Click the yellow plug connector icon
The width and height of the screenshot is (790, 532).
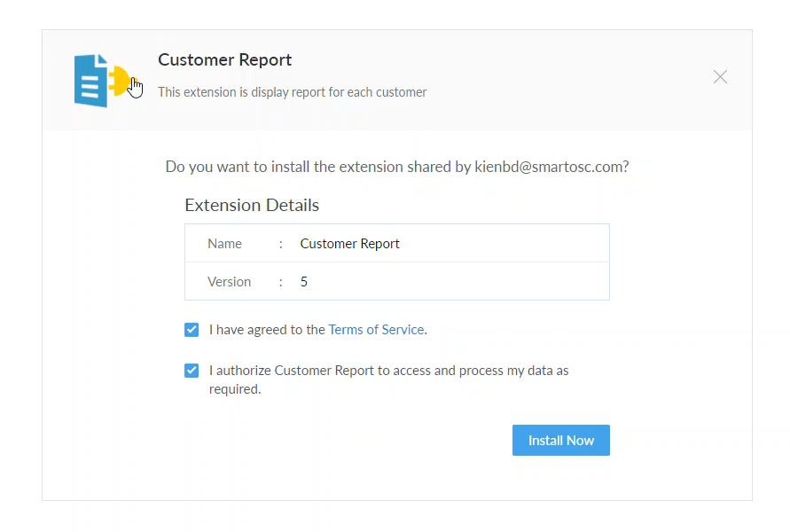pyautogui.click(x=120, y=81)
